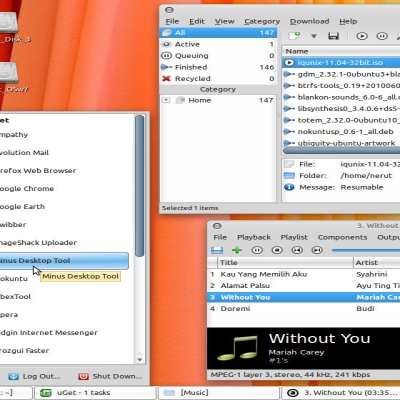Skip to previous track in music player
This screenshot has width=400, height=400.
click(297, 250)
